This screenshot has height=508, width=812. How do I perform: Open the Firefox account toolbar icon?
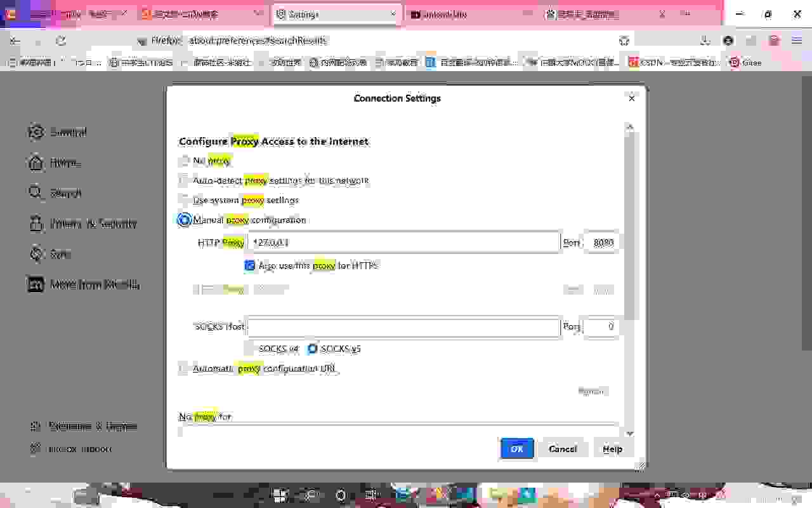(x=728, y=41)
